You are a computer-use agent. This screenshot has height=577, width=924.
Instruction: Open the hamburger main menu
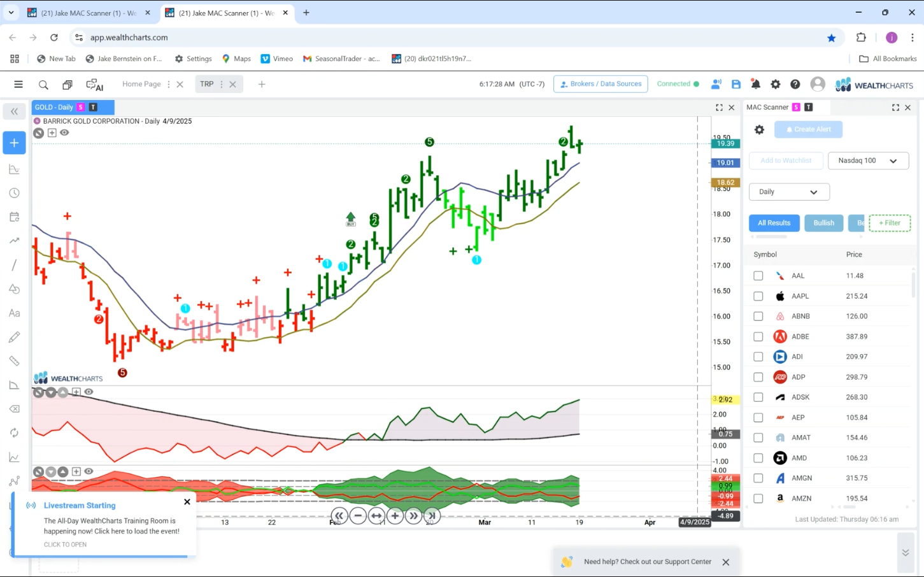pyautogui.click(x=18, y=84)
